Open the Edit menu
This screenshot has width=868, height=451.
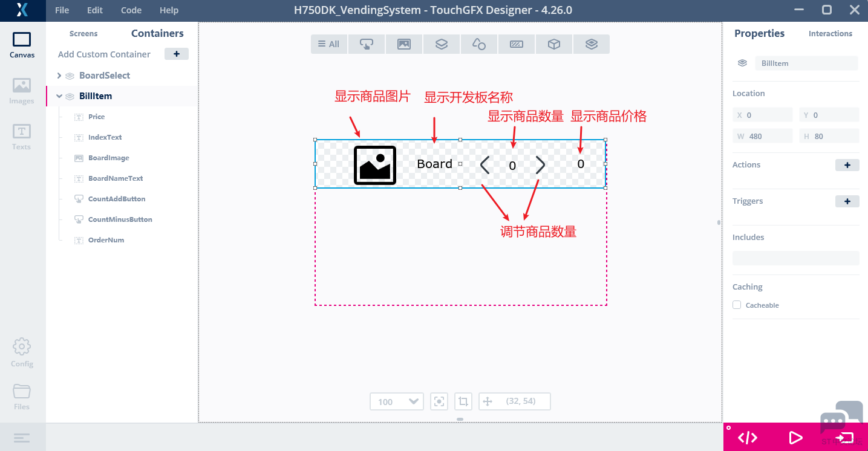pos(95,10)
